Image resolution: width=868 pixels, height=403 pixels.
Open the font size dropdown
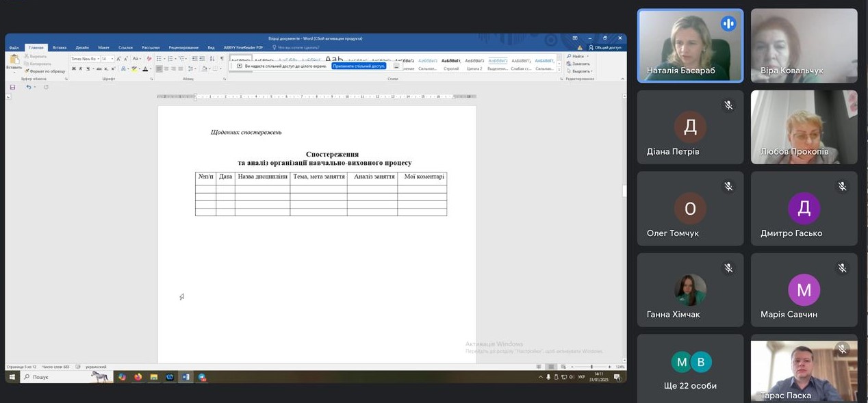pyautogui.click(x=107, y=59)
